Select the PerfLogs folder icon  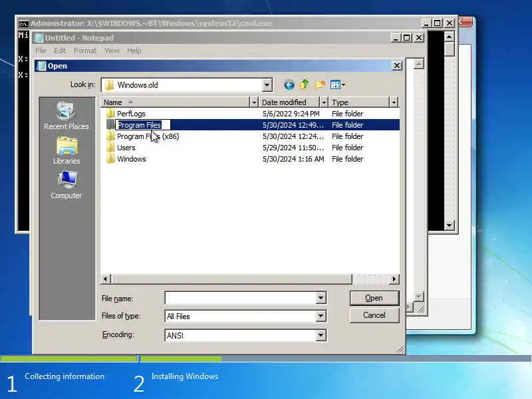coord(110,113)
